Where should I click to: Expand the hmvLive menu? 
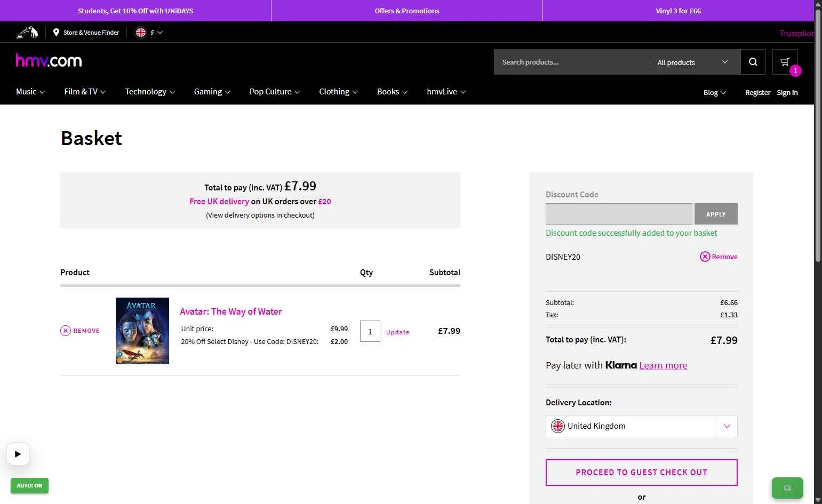[x=446, y=92]
